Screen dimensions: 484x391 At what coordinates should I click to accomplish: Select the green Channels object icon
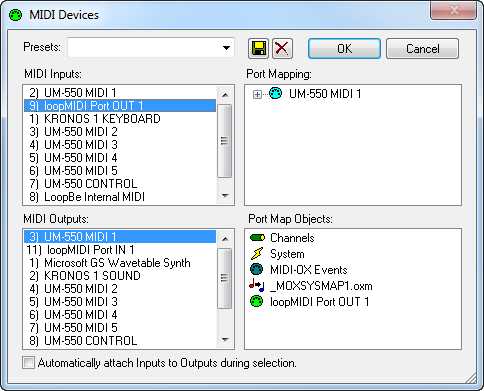coord(257,238)
